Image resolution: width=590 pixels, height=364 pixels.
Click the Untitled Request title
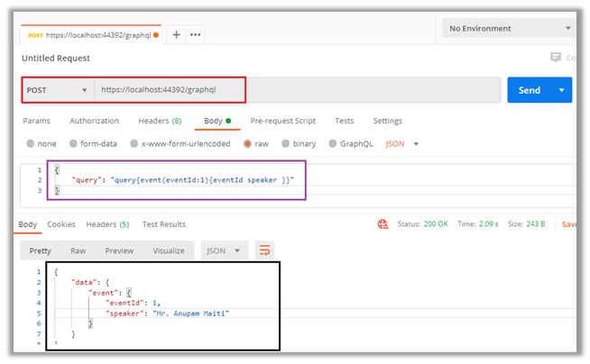pos(56,59)
